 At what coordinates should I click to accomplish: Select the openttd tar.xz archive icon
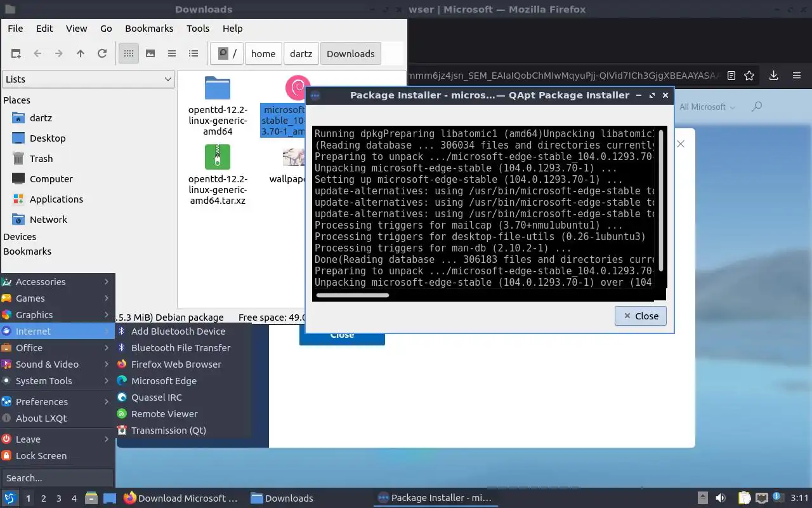(x=218, y=157)
